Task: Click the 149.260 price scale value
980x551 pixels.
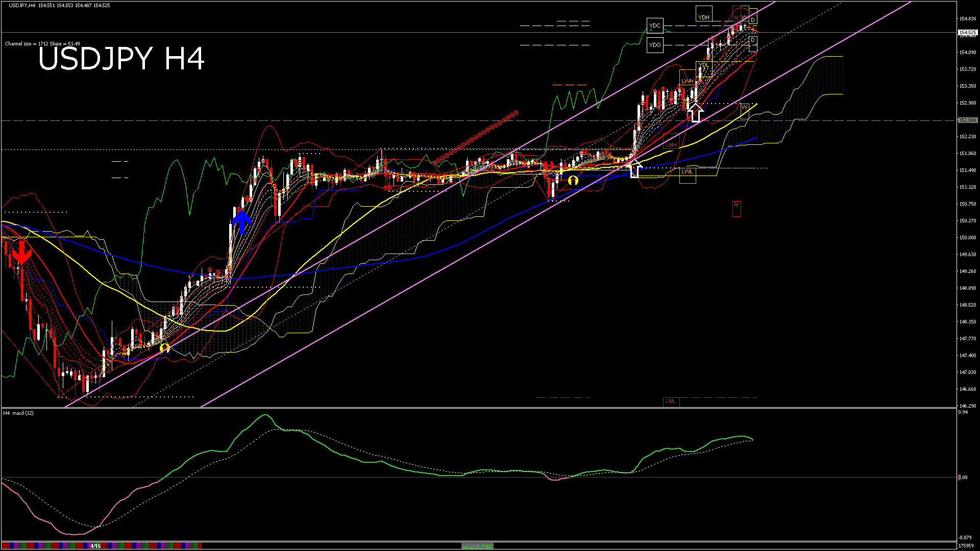Action: point(968,271)
